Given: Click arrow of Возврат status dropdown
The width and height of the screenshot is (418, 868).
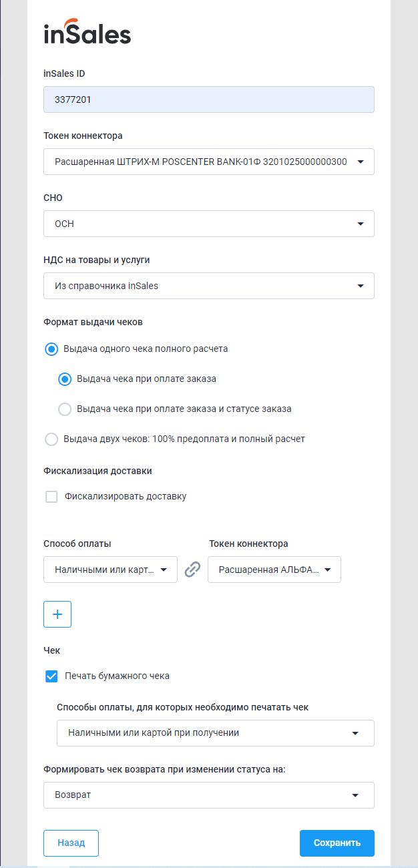Looking at the screenshot, I should tap(355, 795).
